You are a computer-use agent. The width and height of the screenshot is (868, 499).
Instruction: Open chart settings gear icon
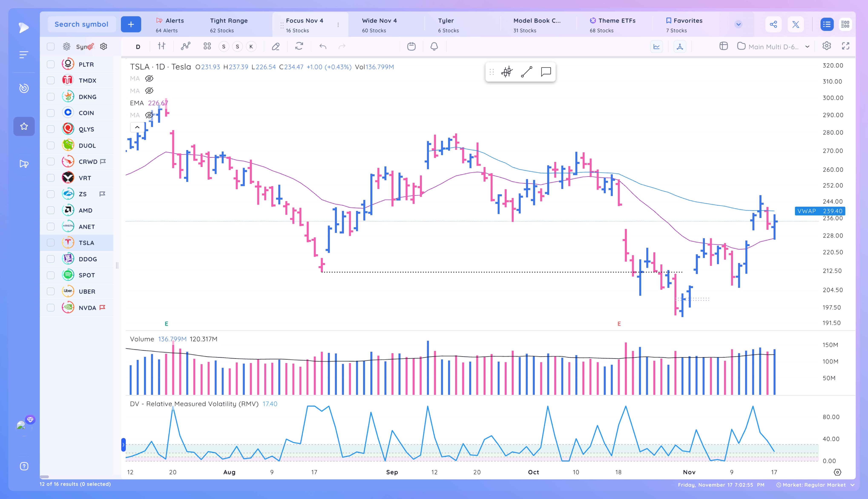click(x=826, y=46)
